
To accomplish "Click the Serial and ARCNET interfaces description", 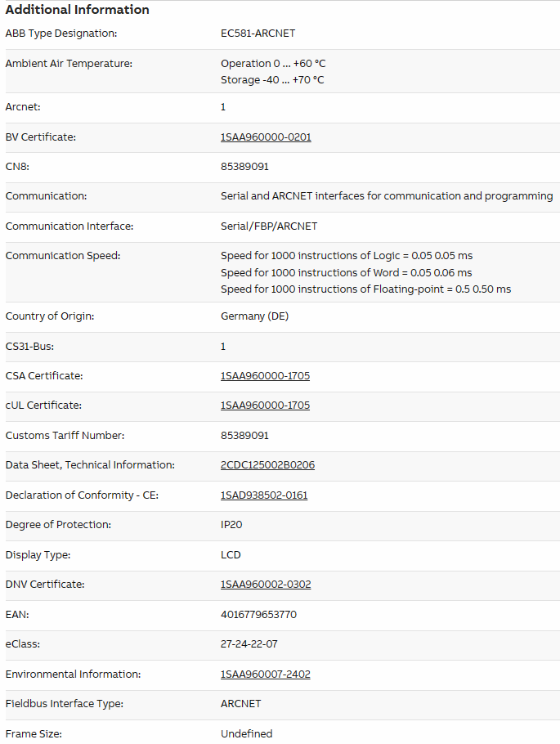I will 387,196.
